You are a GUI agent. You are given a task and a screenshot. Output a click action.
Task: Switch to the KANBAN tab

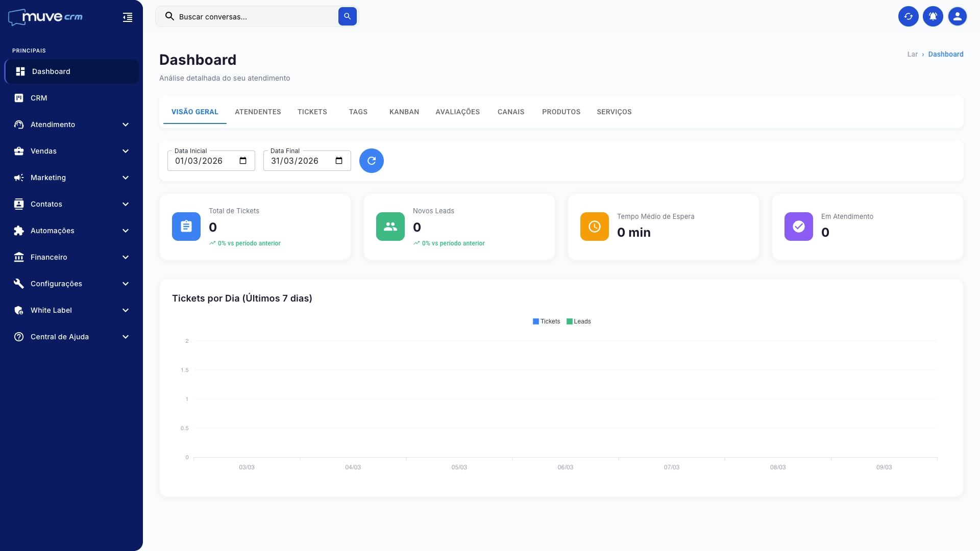click(x=404, y=112)
